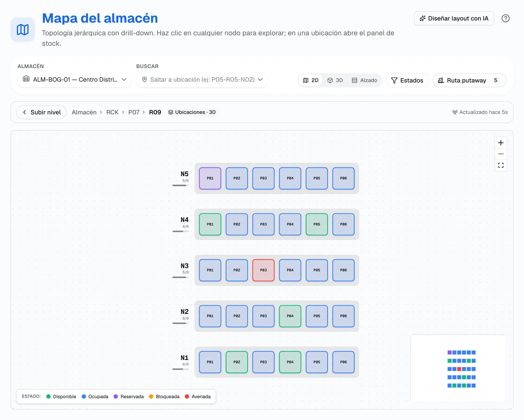Select available location P04 on level N2
Viewport: 524px width, 420px height.
(x=290, y=316)
